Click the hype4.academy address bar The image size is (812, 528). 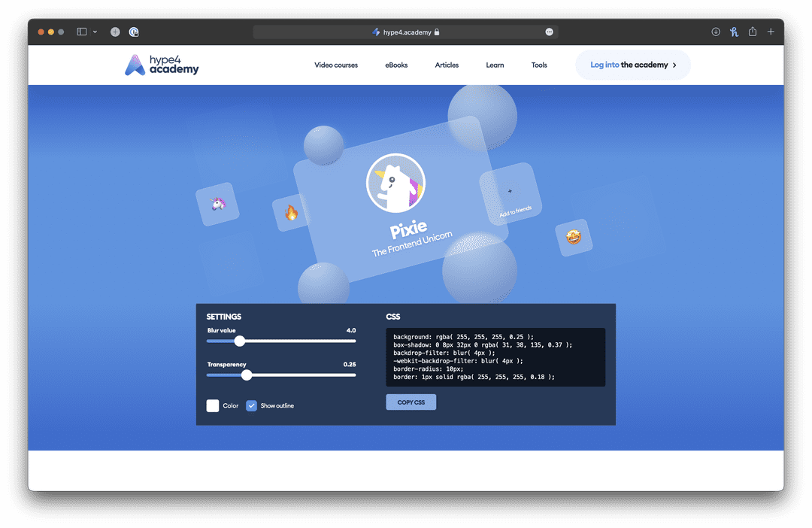coord(406,32)
